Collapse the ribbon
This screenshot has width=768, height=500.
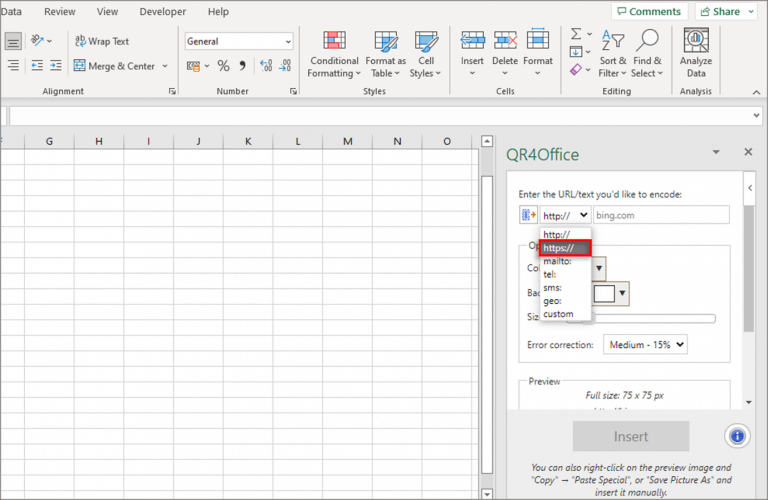tap(756, 92)
